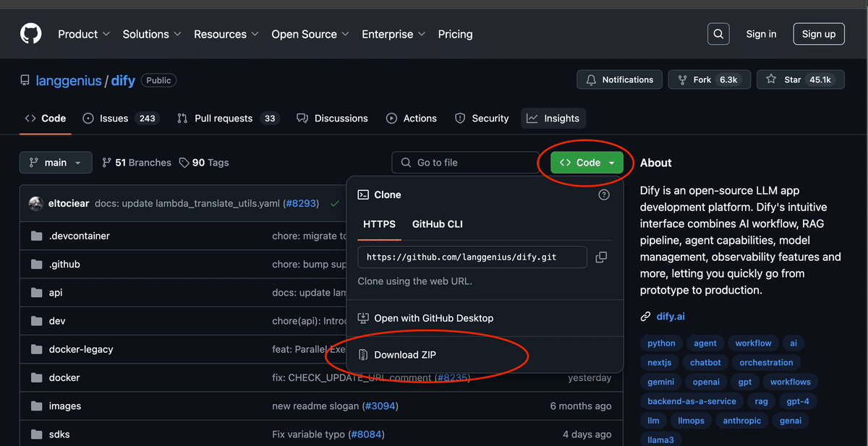Open the eltociear author link
The height and width of the screenshot is (446, 868).
tap(69, 204)
